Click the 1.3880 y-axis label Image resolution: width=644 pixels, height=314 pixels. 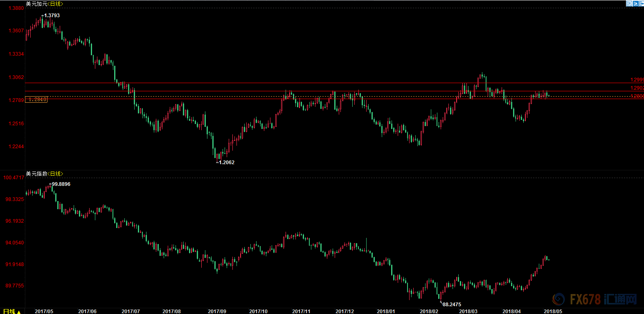tap(16, 8)
